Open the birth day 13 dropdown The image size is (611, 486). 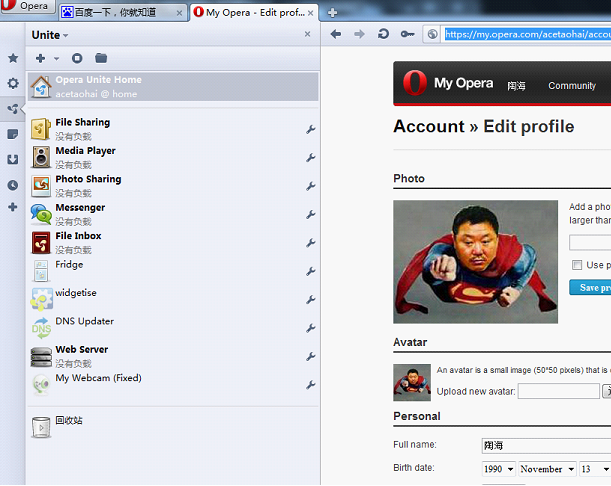click(595, 469)
